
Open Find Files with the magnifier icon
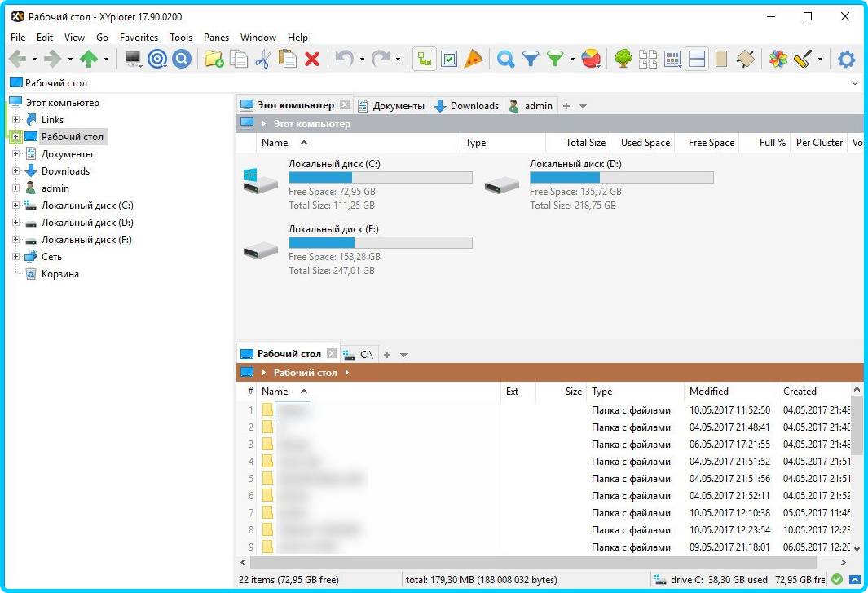point(505,59)
